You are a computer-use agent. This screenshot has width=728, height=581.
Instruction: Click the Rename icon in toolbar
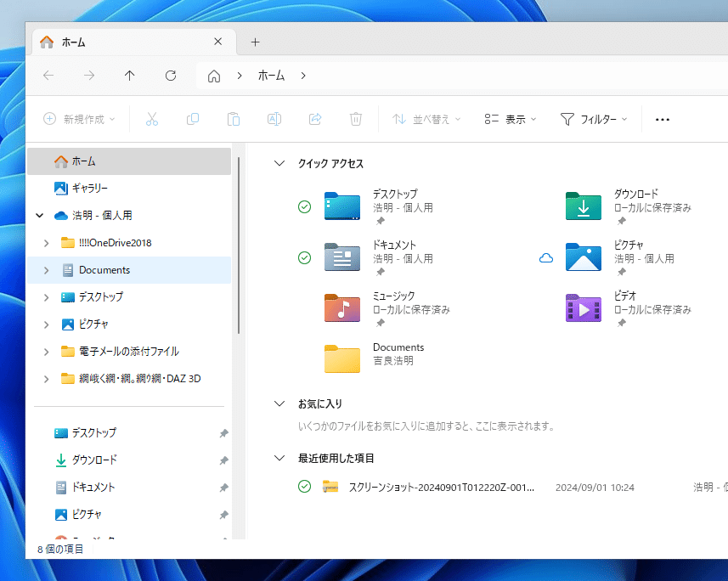tap(274, 120)
